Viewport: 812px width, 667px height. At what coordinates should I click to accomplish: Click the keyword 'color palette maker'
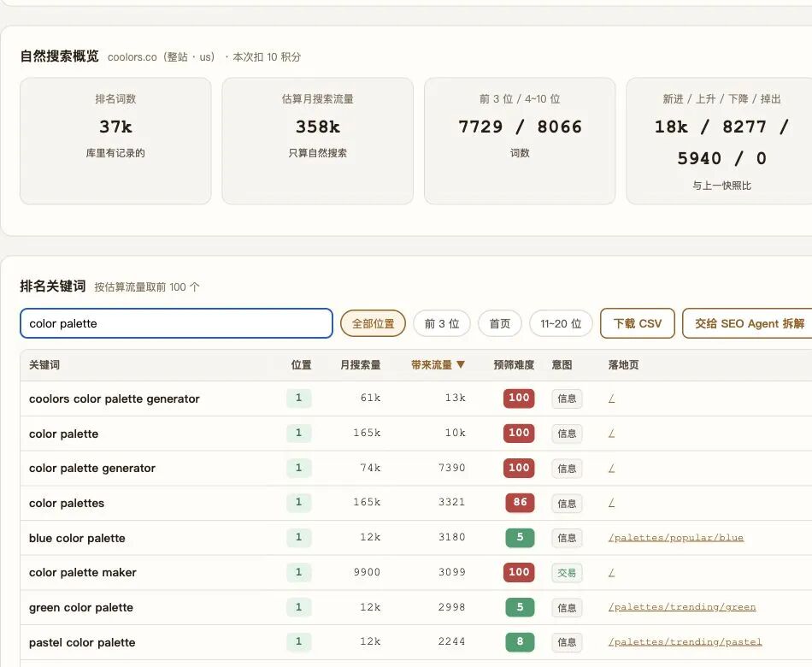(83, 572)
